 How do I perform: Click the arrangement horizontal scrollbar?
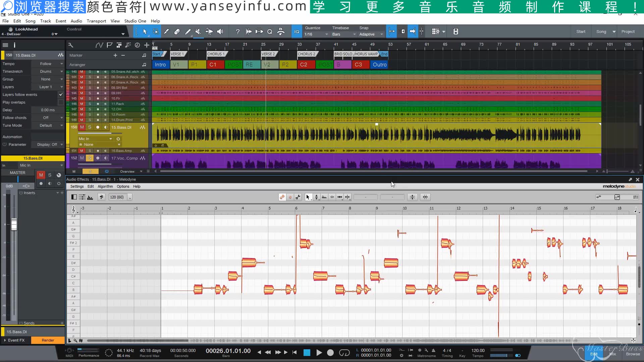(x=373, y=171)
